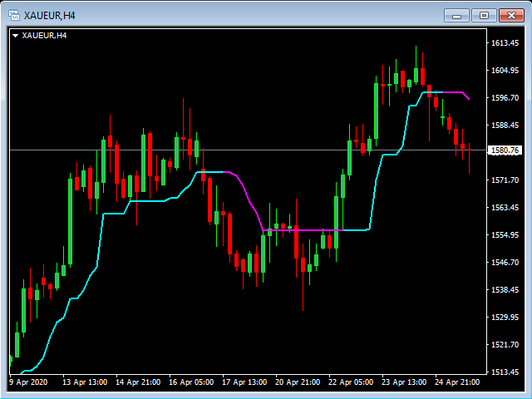Maximize the XAUEUR,H4 chart window
This screenshot has height=399, width=532.
pyautogui.click(x=484, y=16)
